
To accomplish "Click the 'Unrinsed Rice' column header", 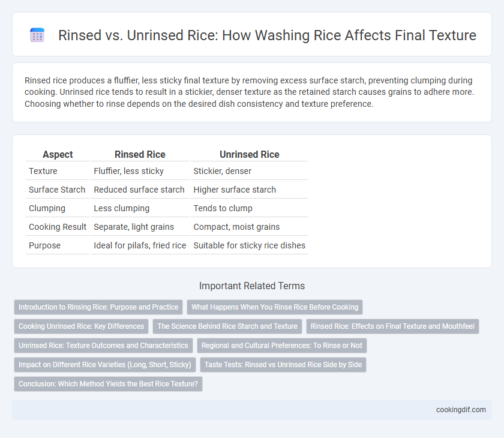I will 249,155.
